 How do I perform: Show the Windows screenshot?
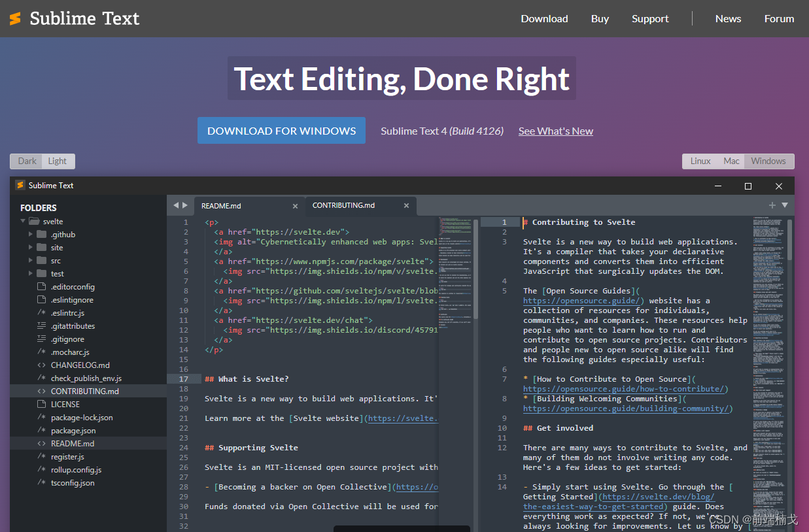768,161
